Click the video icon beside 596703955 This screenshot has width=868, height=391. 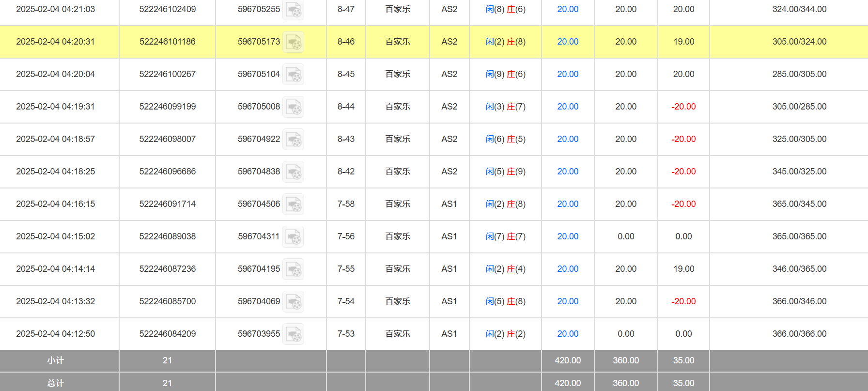[294, 334]
